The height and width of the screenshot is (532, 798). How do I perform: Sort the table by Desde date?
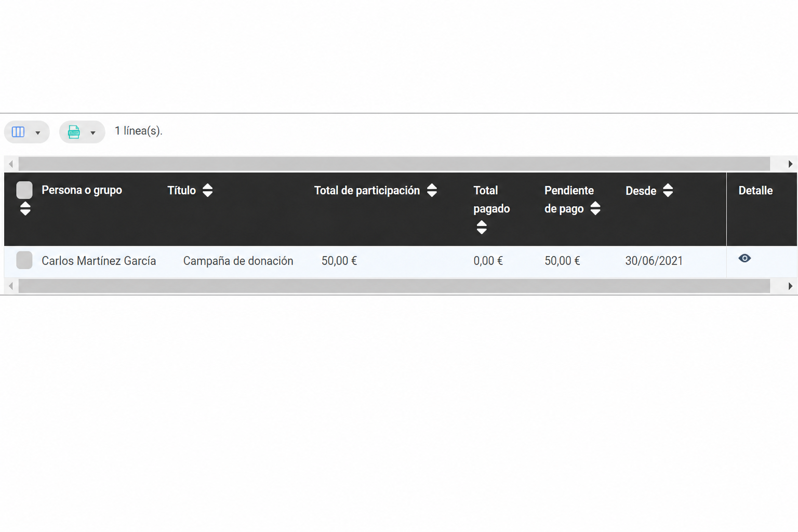click(x=668, y=190)
